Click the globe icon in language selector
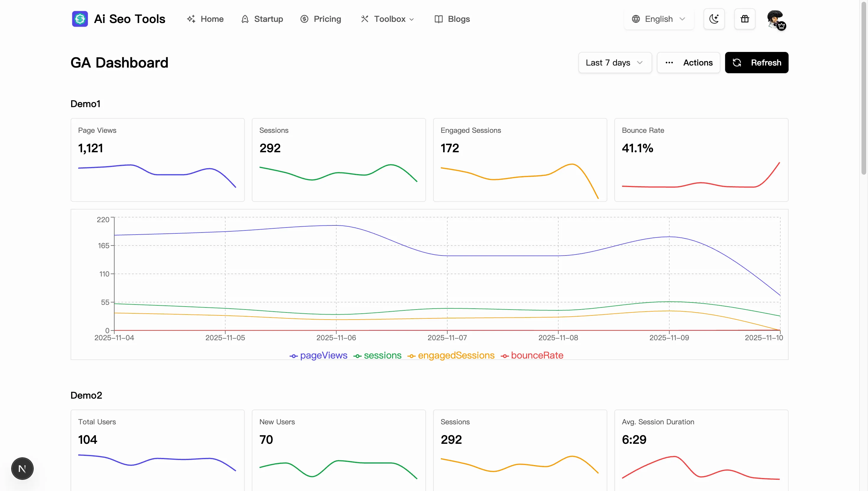The width and height of the screenshot is (868, 491). [636, 19]
